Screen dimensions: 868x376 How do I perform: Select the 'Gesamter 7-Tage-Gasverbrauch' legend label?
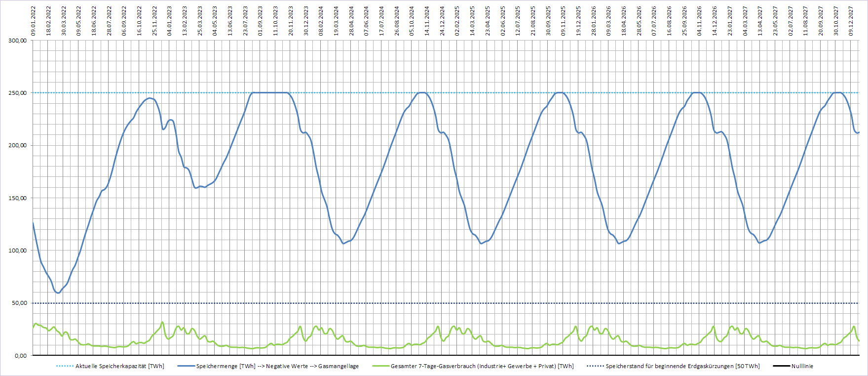coord(482,366)
